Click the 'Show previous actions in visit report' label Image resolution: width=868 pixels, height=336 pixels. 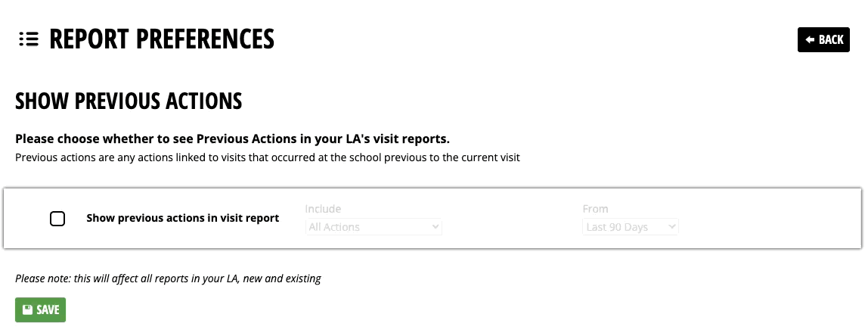[183, 219]
